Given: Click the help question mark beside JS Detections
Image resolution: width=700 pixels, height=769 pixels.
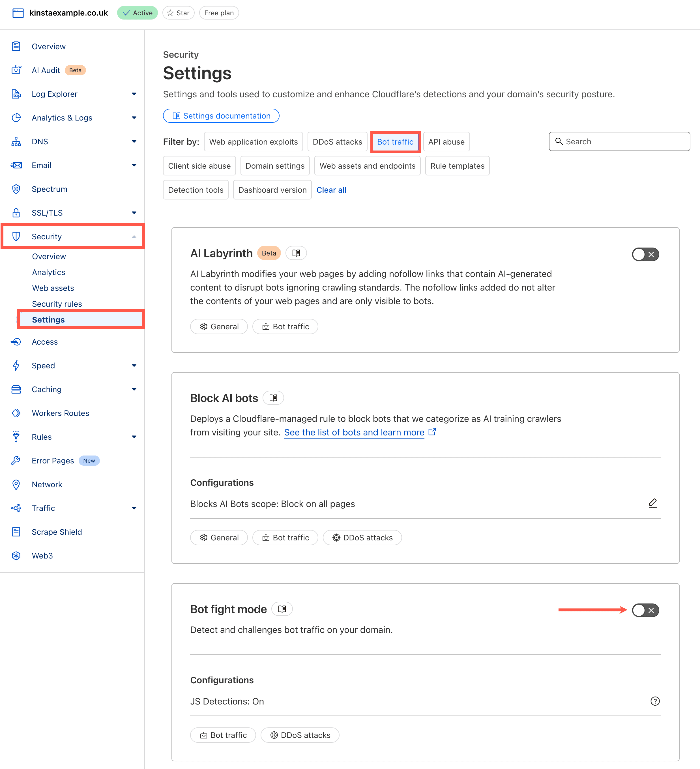Looking at the screenshot, I should point(655,701).
